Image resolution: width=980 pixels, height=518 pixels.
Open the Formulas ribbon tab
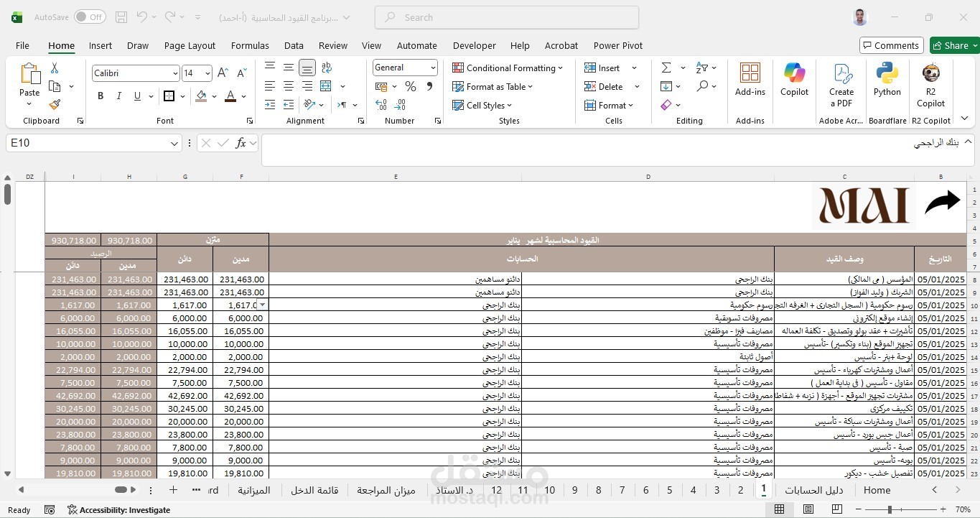(x=250, y=45)
